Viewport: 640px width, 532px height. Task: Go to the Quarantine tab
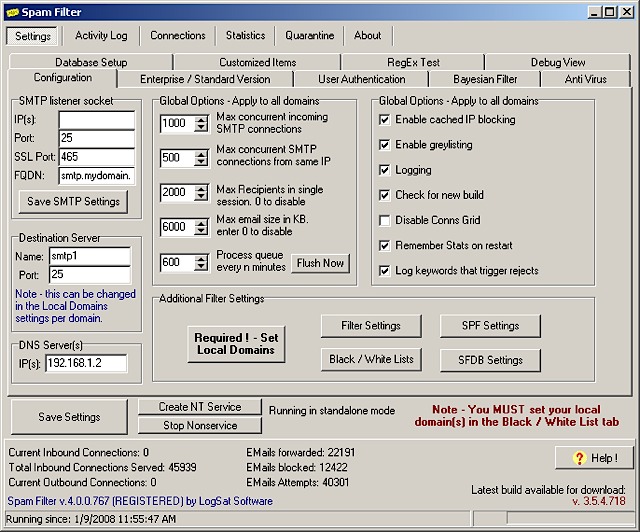point(309,36)
